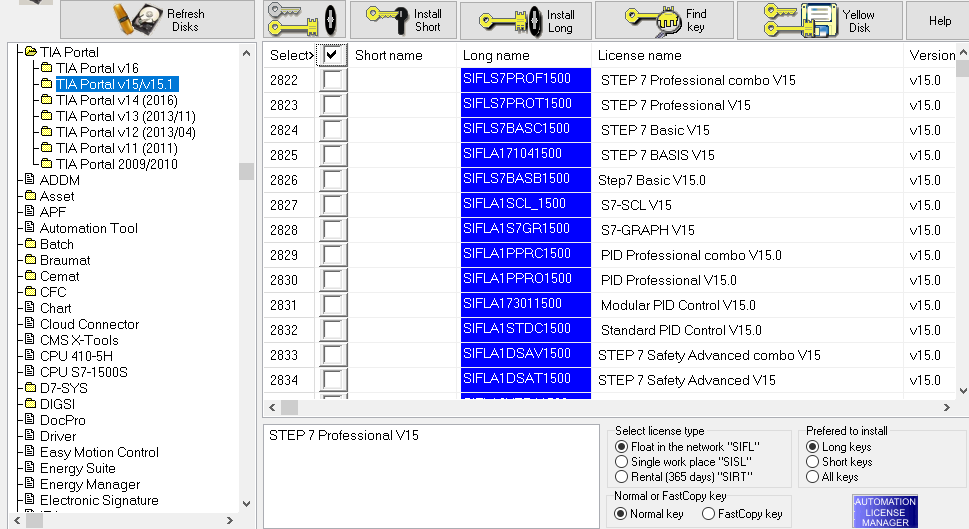Click Install Short key button
969x529 pixels.
pos(403,20)
